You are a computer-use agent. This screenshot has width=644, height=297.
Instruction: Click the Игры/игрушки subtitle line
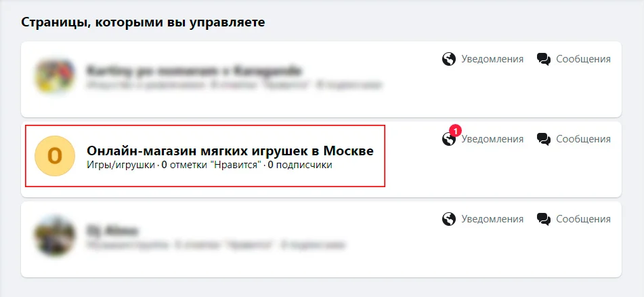click(209, 165)
